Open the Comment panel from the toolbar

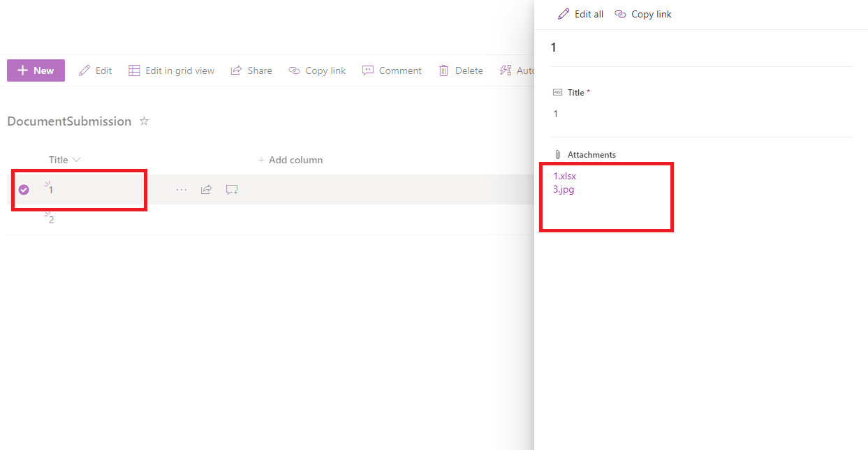[392, 70]
